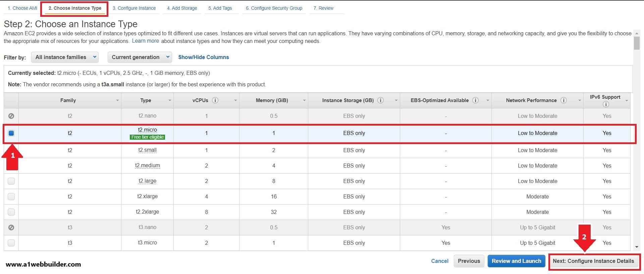644x274 pixels.
Task: Go to the 5. Add Tags tab
Action: tap(220, 8)
